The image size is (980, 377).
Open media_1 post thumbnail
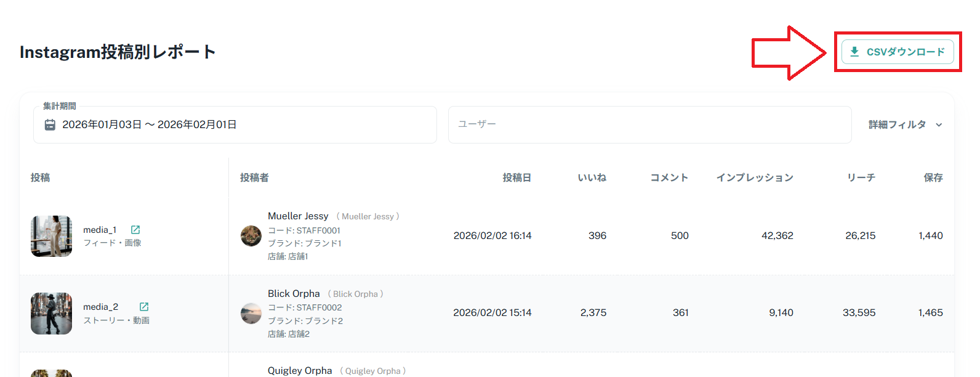(x=52, y=236)
